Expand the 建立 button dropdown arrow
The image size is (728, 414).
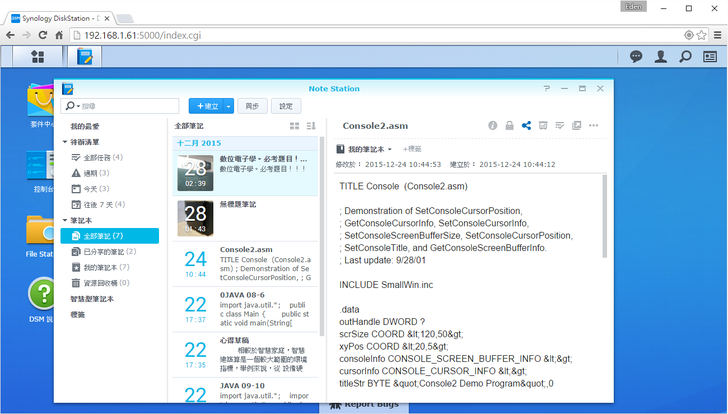[x=229, y=106]
